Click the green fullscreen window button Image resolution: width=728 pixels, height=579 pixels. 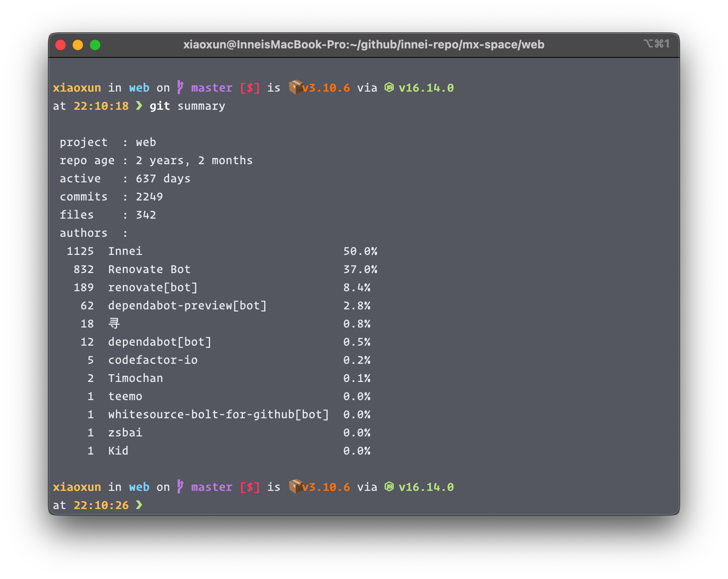pyautogui.click(x=95, y=45)
